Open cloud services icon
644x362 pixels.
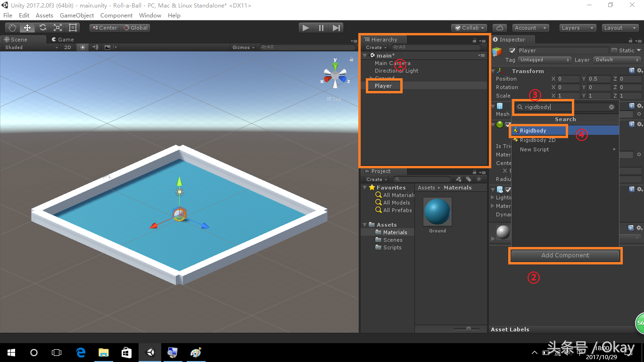tap(500, 28)
